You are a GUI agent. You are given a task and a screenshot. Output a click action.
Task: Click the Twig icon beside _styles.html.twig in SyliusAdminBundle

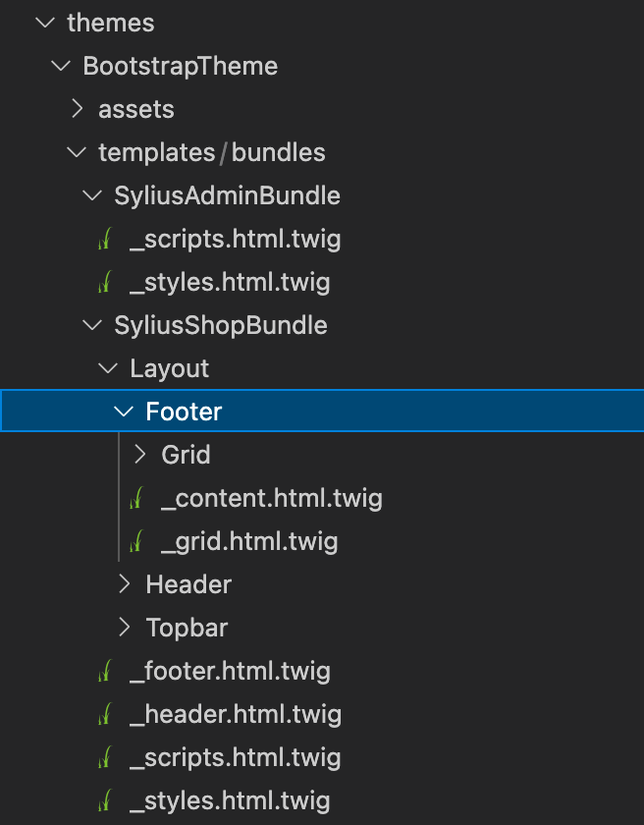pos(105,281)
